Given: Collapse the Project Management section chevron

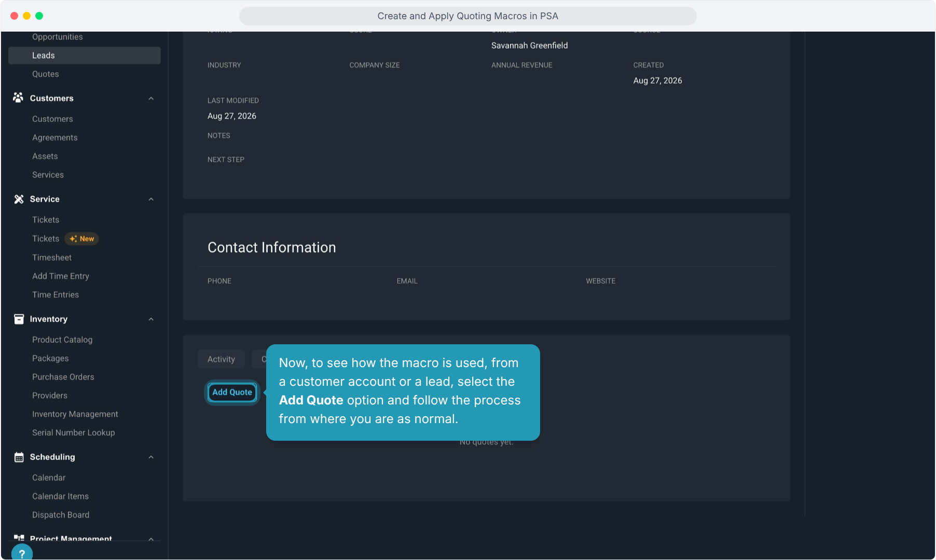Looking at the screenshot, I should point(151,539).
